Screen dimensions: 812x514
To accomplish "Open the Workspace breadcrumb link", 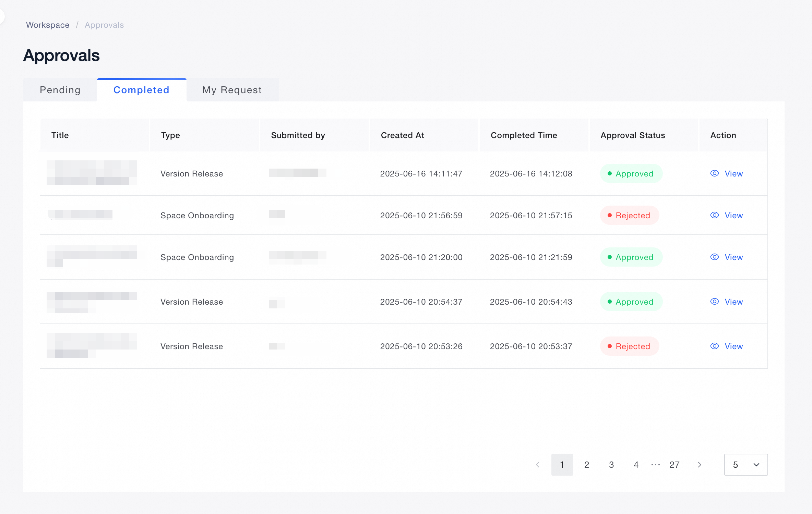I will pos(48,25).
